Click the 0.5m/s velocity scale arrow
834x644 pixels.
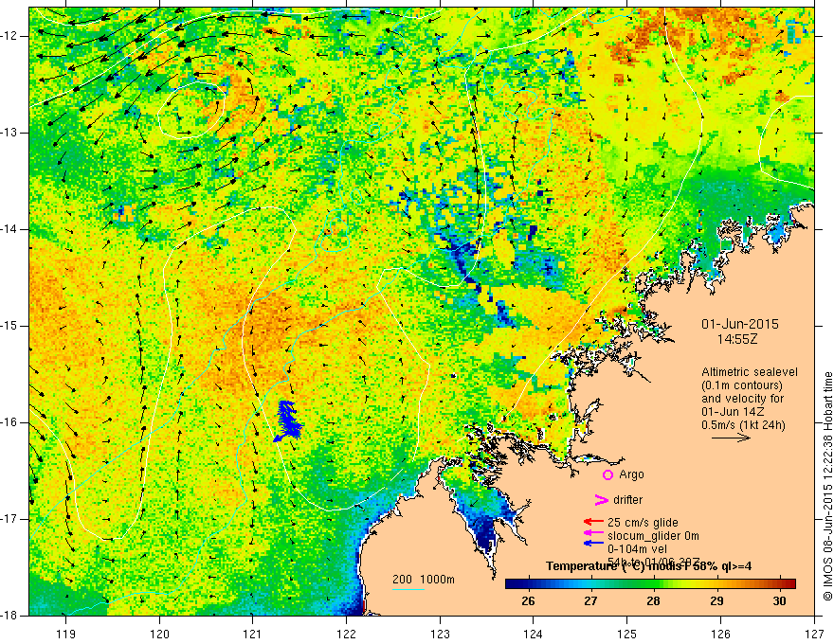[731, 438]
